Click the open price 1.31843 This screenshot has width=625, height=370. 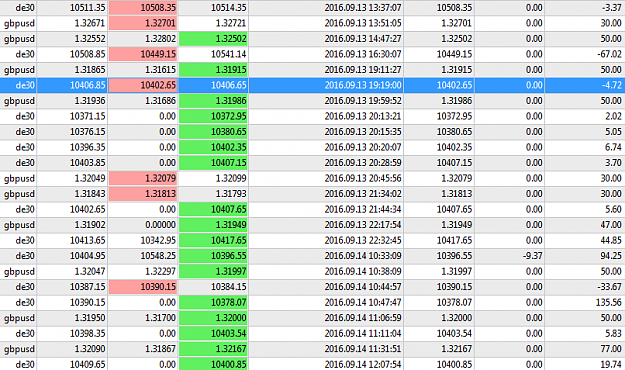click(90, 194)
